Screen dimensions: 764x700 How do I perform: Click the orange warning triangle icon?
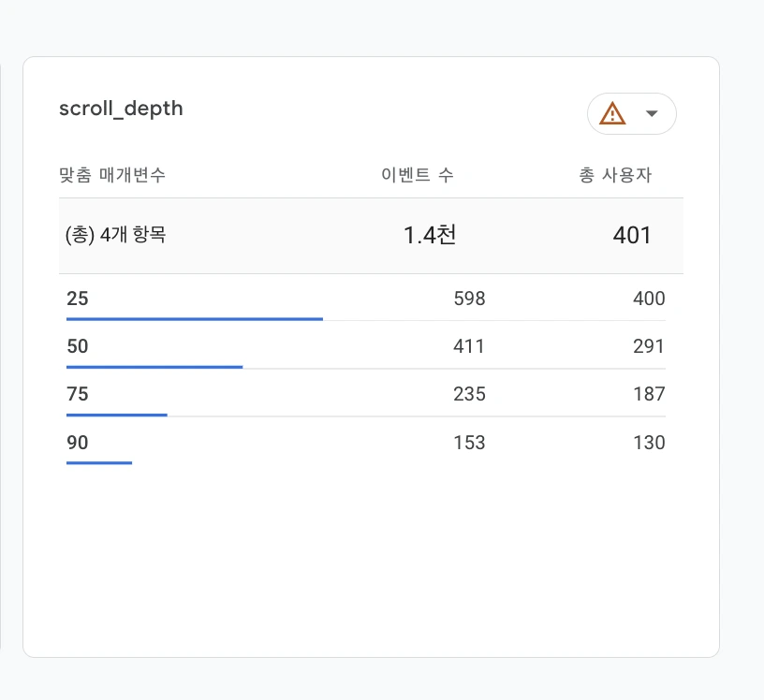click(x=612, y=114)
